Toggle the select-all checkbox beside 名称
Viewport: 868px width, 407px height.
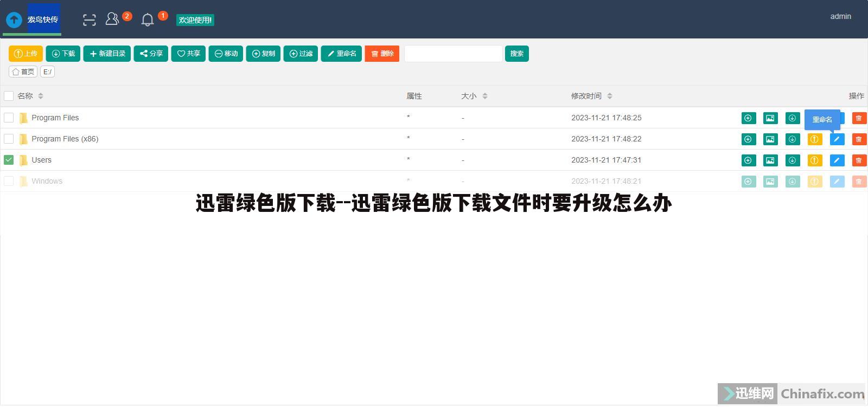point(9,96)
